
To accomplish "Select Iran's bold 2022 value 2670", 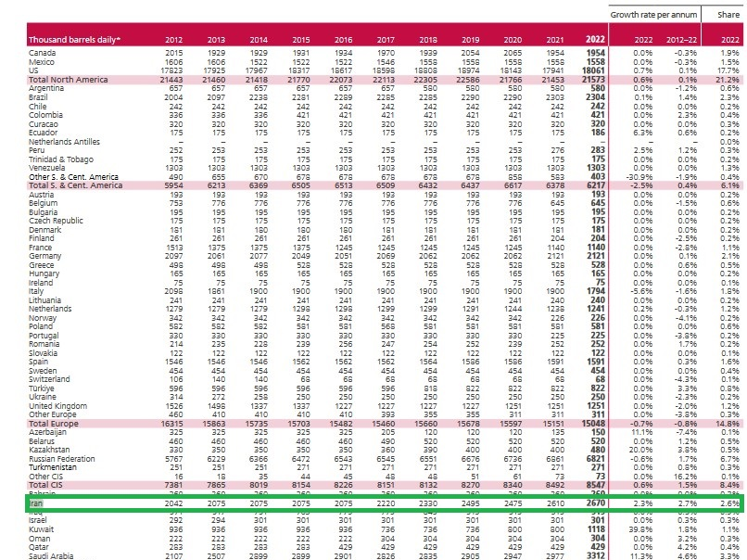I will pos(595,502).
